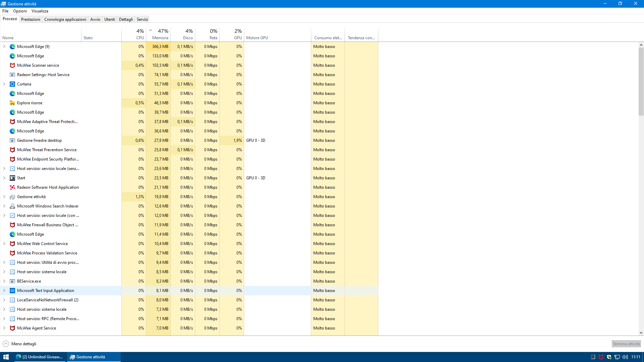Click the Microsoft Windows Search Indexer icon
Screen dimensions: 644x362
12,206
